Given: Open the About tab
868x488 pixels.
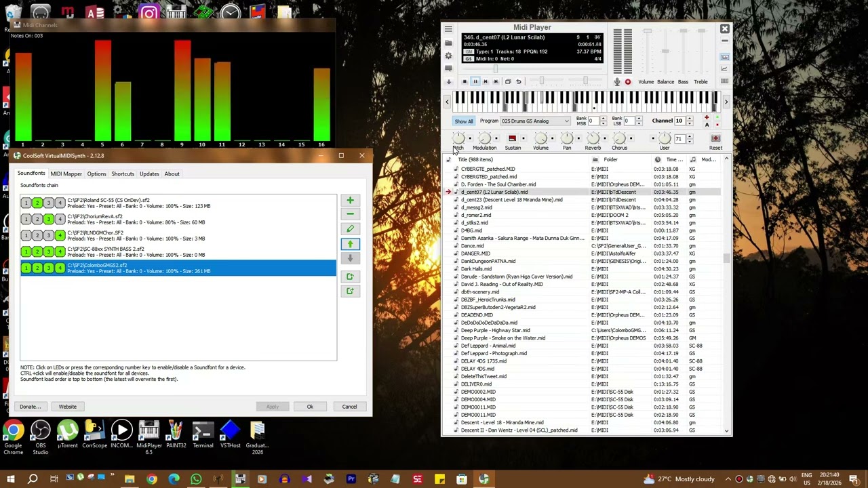Looking at the screenshot, I should pos(172,174).
